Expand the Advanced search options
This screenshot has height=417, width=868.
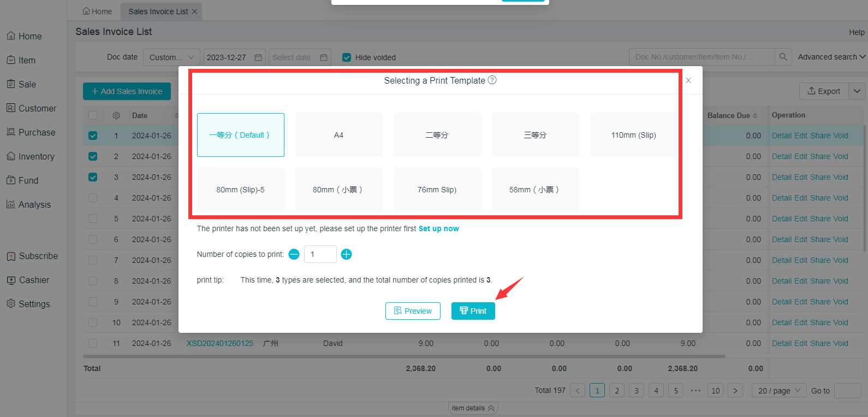pos(831,57)
